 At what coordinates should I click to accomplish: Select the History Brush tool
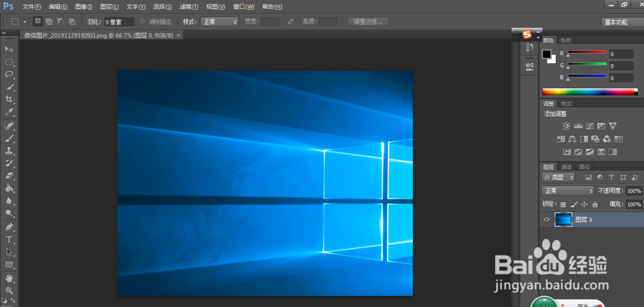pos(9,163)
